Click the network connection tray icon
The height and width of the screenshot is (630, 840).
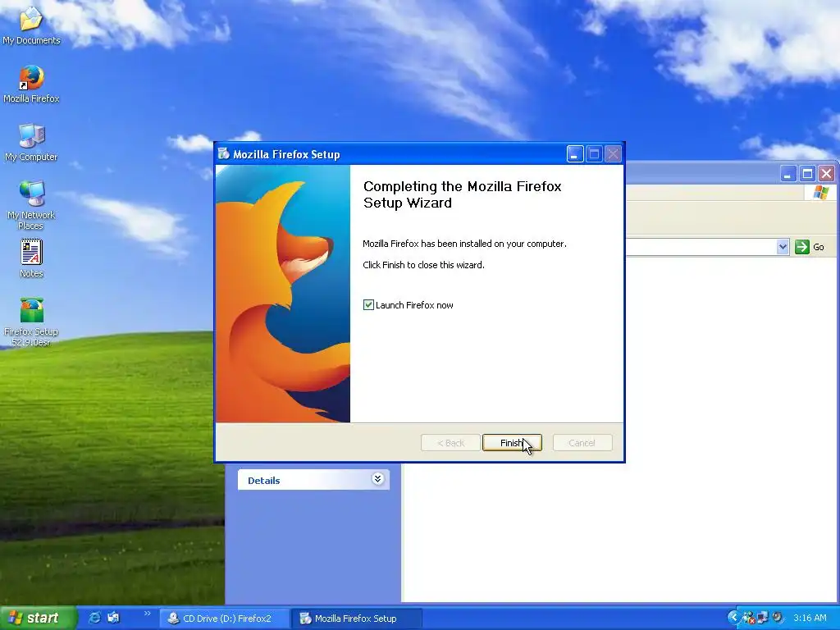pyautogui.click(x=762, y=618)
